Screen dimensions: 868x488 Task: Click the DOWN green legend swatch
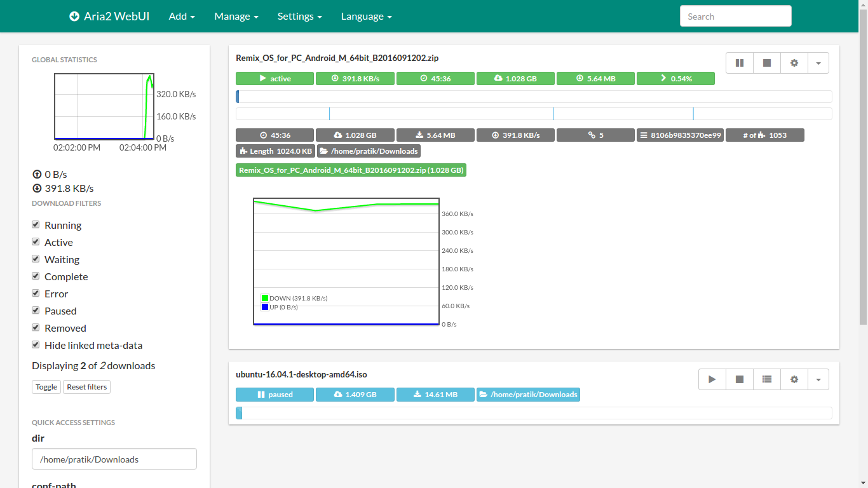pyautogui.click(x=265, y=298)
